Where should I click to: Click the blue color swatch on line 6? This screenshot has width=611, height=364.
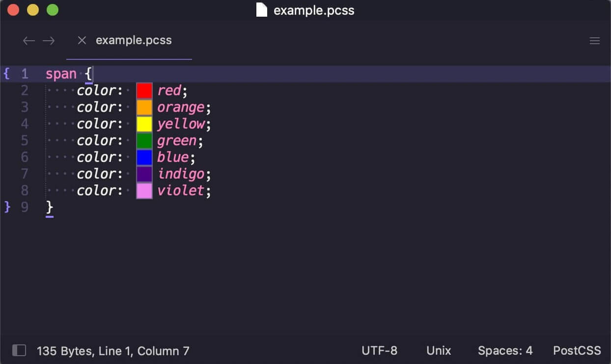click(144, 157)
